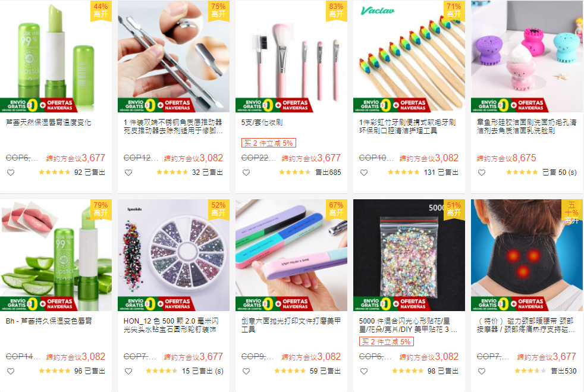Open the magnetic neck brace product image
The image size is (584, 392).
click(x=527, y=255)
